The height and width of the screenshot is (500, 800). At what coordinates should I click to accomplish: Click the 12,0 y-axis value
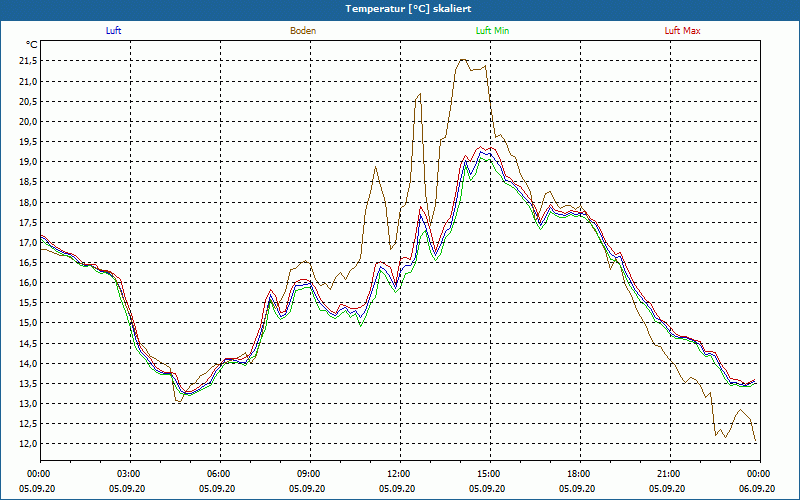pos(28,444)
